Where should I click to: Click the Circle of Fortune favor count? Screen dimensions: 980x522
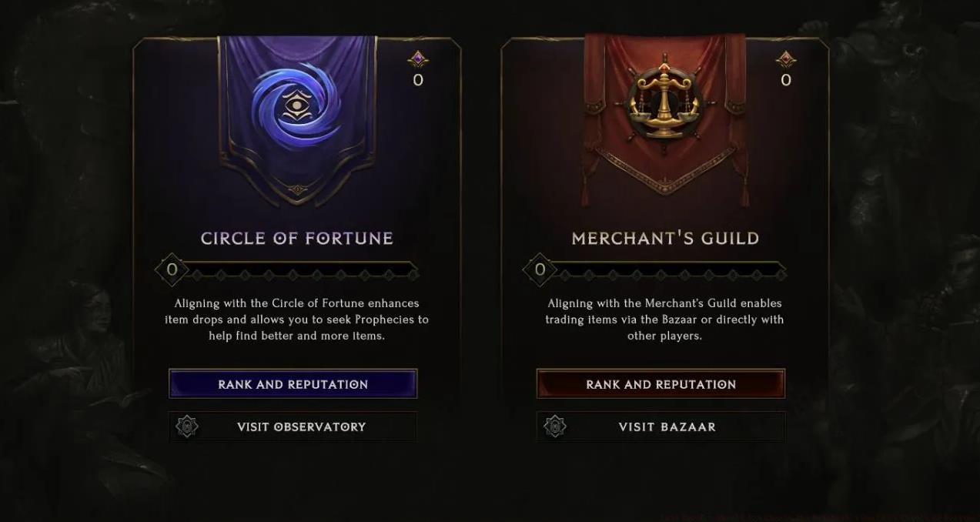[x=418, y=80]
